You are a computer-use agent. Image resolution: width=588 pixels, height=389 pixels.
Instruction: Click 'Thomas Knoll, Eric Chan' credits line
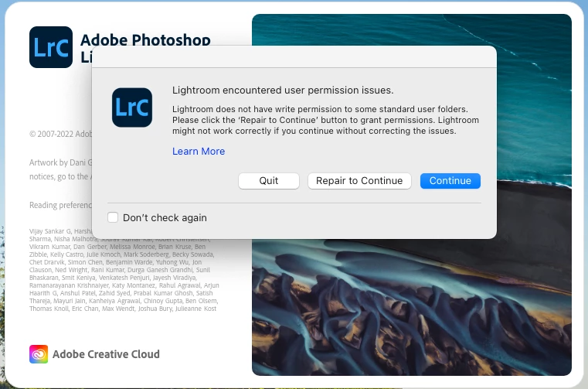coord(123,309)
